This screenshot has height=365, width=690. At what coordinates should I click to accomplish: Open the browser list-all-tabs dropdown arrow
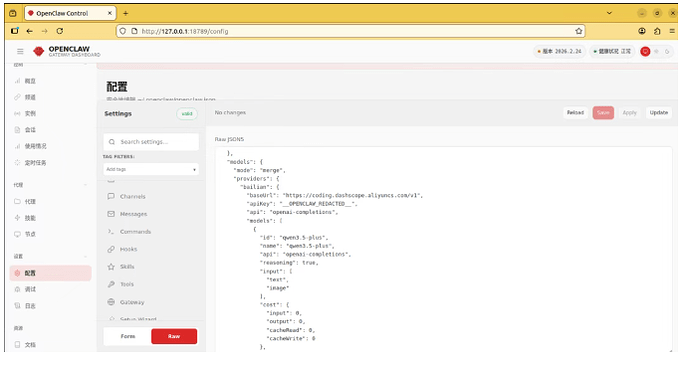609,13
